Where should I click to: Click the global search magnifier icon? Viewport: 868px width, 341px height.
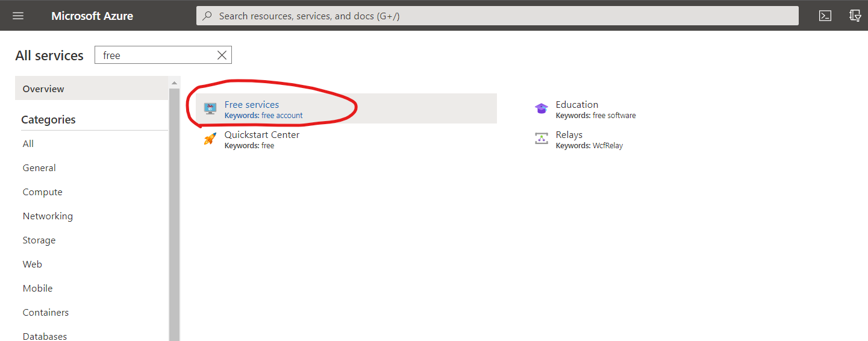click(207, 16)
